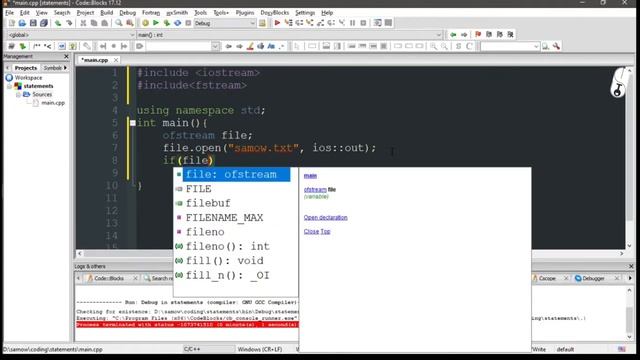Click the stop debugger icon

[363, 23]
